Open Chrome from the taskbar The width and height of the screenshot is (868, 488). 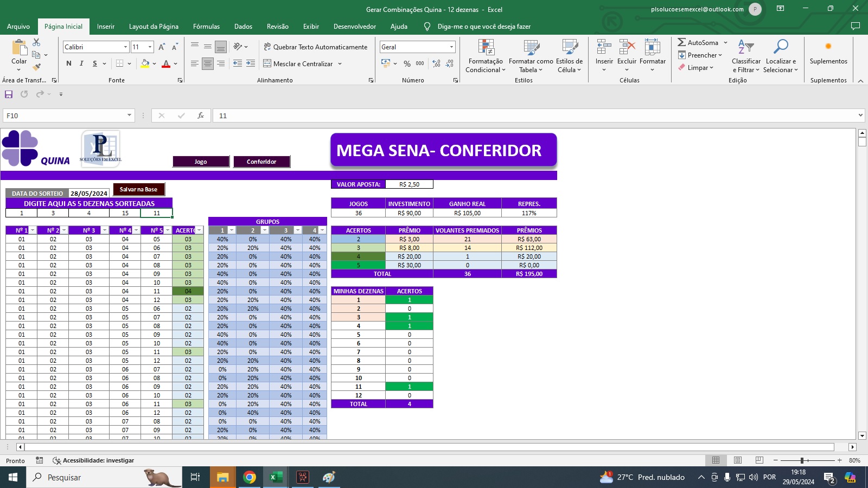click(250, 477)
